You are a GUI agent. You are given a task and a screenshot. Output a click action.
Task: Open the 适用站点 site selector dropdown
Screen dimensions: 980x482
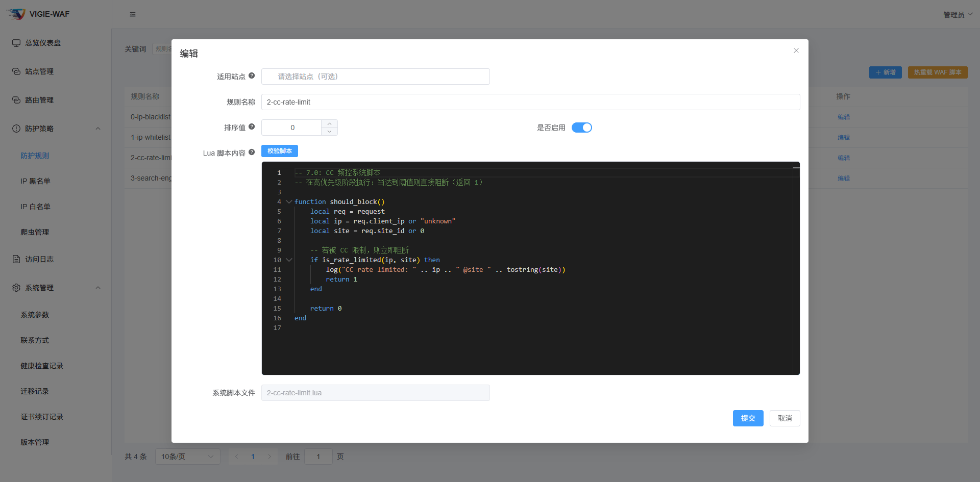[x=376, y=77]
